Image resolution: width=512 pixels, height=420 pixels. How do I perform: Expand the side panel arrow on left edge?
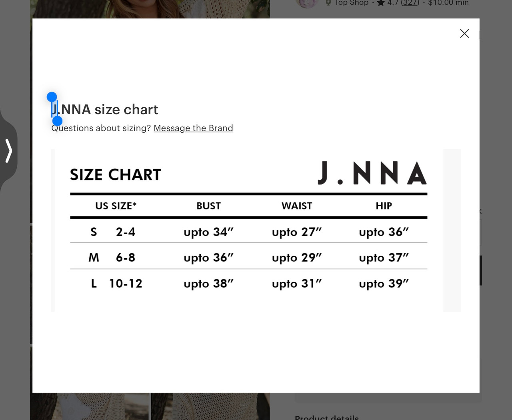pyautogui.click(x=9, y=151)
